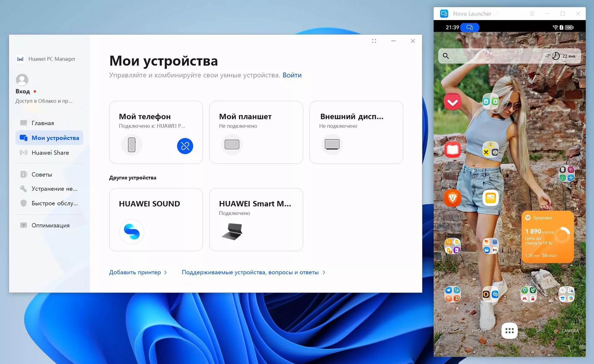Open Быстрое обслу... in sidebar
Image resolution: width=594 pixels, height=364 pixels.
(49, 203)
